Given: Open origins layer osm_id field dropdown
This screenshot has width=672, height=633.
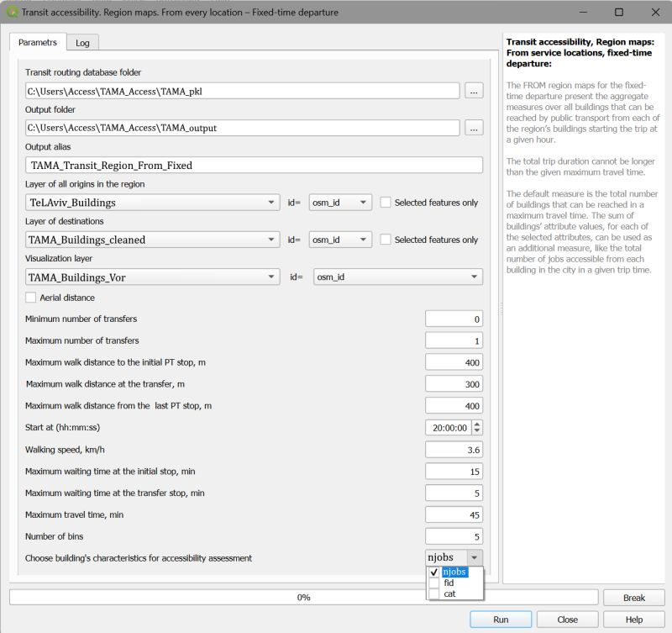Looking at the screenshot, I should pos(340,203).
